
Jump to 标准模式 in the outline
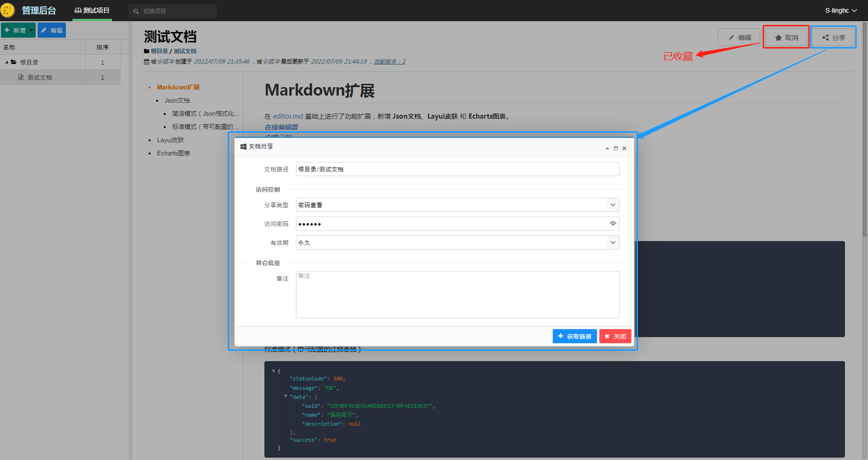click(206, 127)
